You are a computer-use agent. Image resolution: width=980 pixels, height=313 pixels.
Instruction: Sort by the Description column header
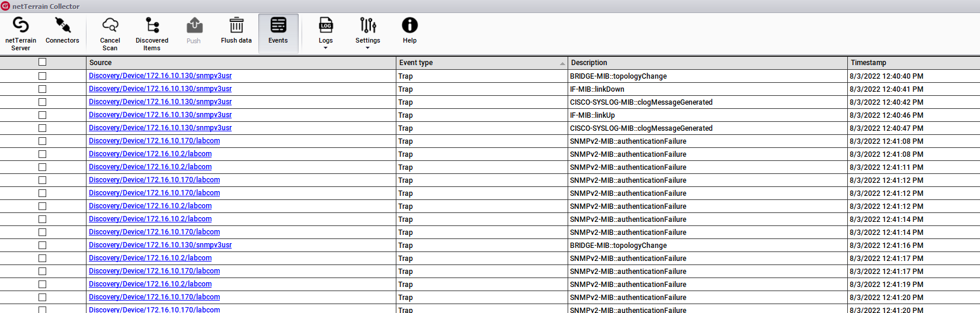(x=588, y=63)
